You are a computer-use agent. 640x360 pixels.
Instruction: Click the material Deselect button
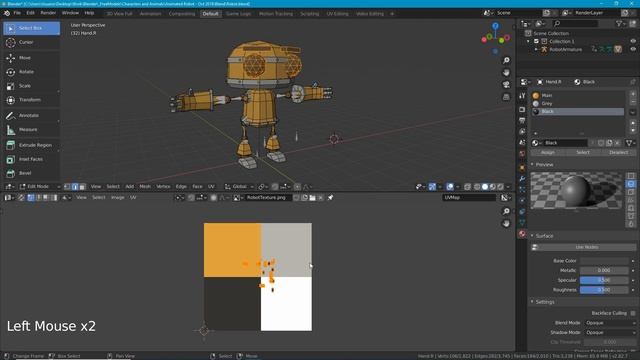tap(618, 152)
